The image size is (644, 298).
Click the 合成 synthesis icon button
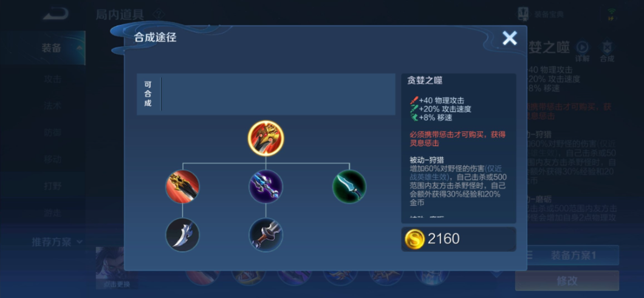click(x=607, y=51)
